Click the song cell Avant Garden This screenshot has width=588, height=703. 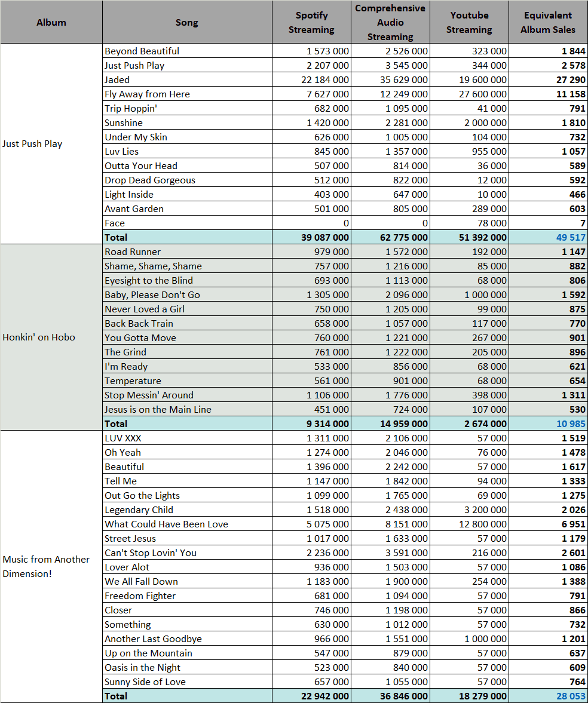click(187, 209)
